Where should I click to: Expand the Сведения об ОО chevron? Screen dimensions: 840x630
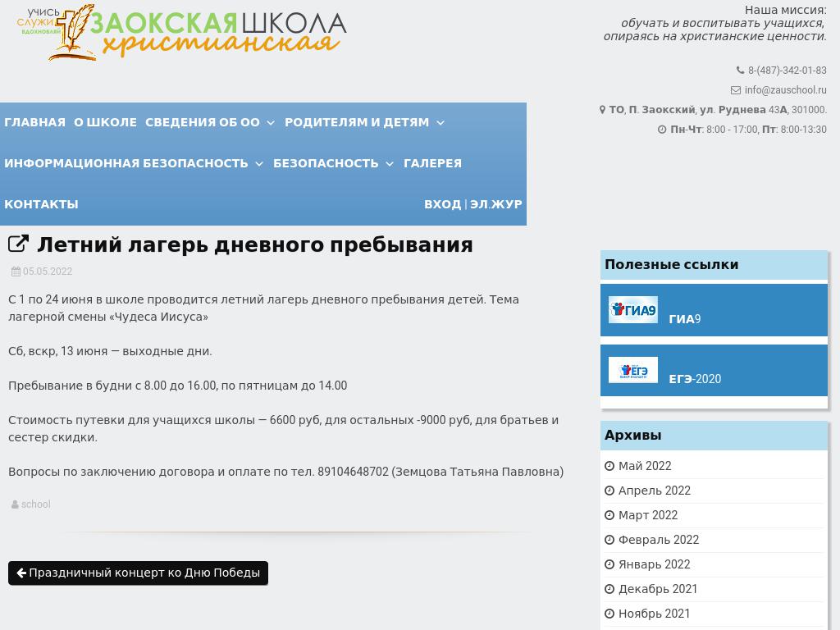[271, 123]
